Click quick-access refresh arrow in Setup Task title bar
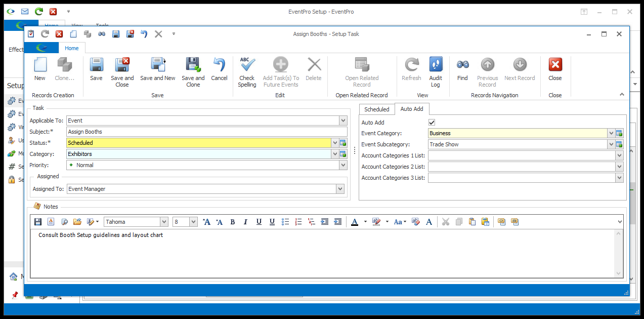Image resolution: width=644 pixels, height=319 pixels. pos(45,34)
